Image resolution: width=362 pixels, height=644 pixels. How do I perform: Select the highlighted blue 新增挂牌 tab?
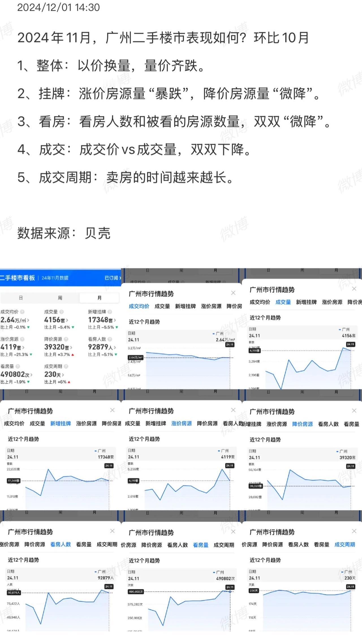[61, 424]
